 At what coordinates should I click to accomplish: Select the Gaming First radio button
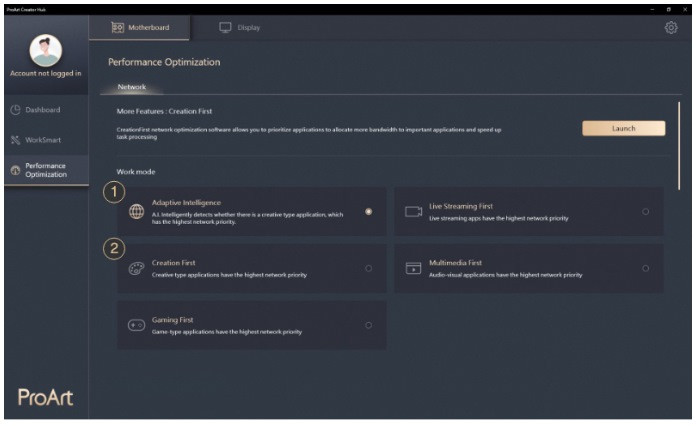(368, 325)
